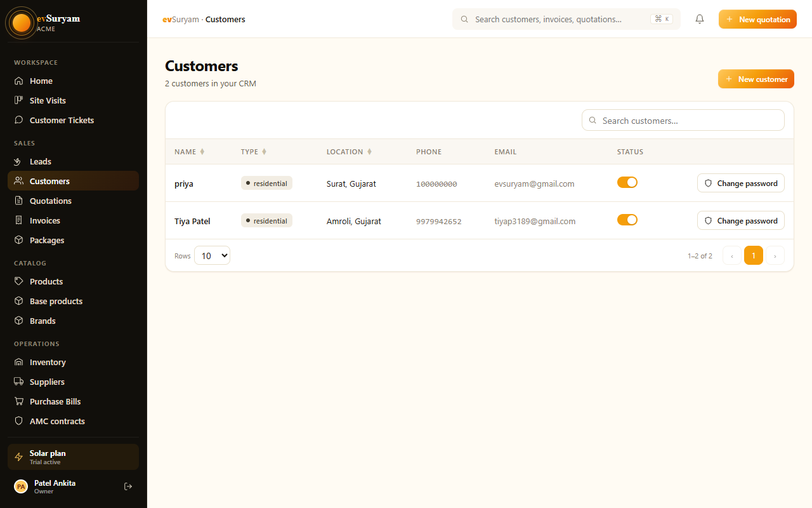Click Surat, Gujarat location cell
812x508 pixels.
(x=351, y=184)
